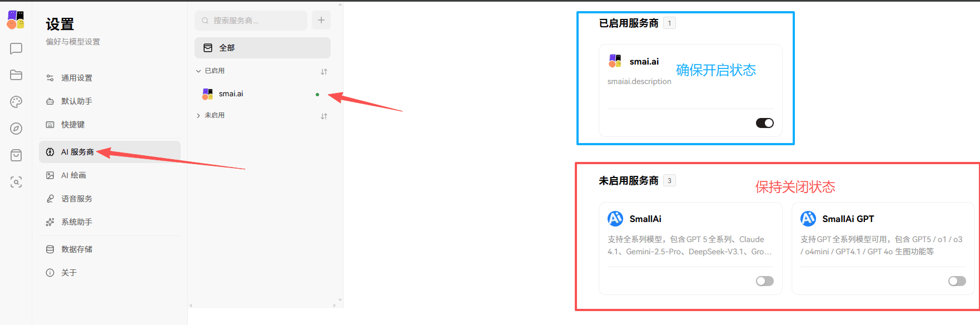The height and width of the screenshot is (325, 980).
Task: Open the compass discover icon in sidebar
Action: [x=16, y=129]
